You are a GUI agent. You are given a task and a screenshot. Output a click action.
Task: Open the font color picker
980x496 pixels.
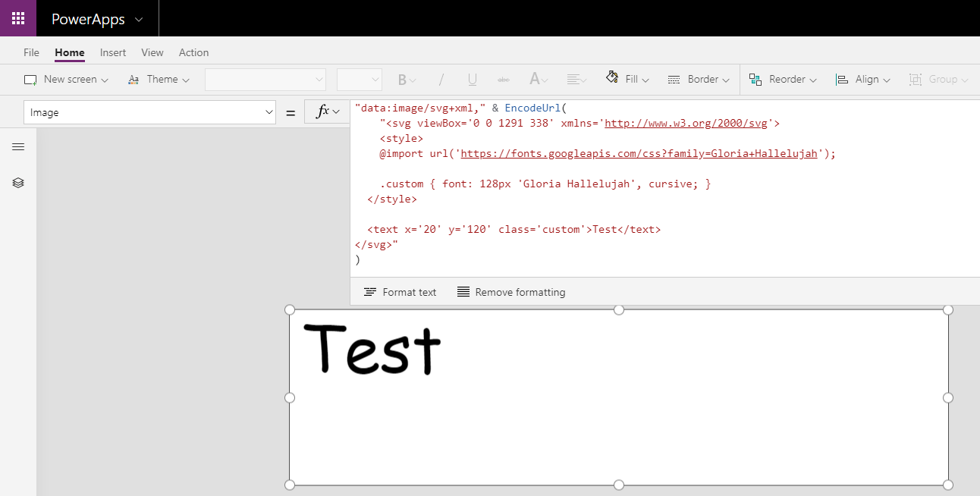538,80
